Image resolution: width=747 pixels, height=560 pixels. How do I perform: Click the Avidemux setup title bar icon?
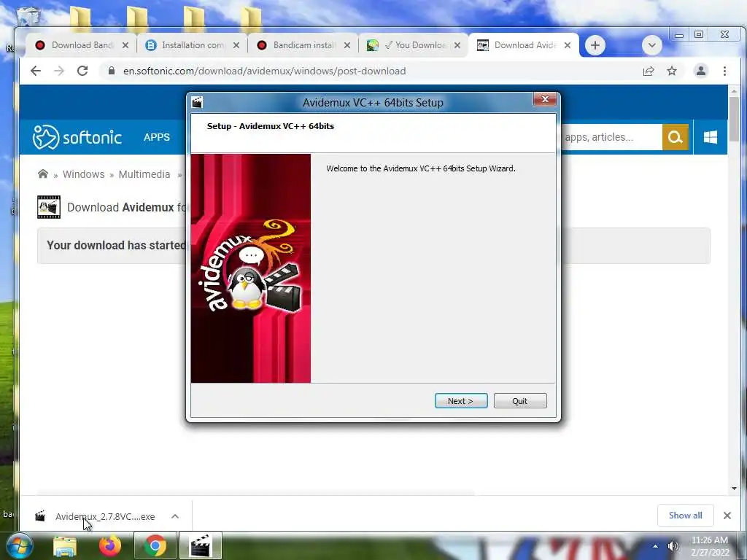197,102
